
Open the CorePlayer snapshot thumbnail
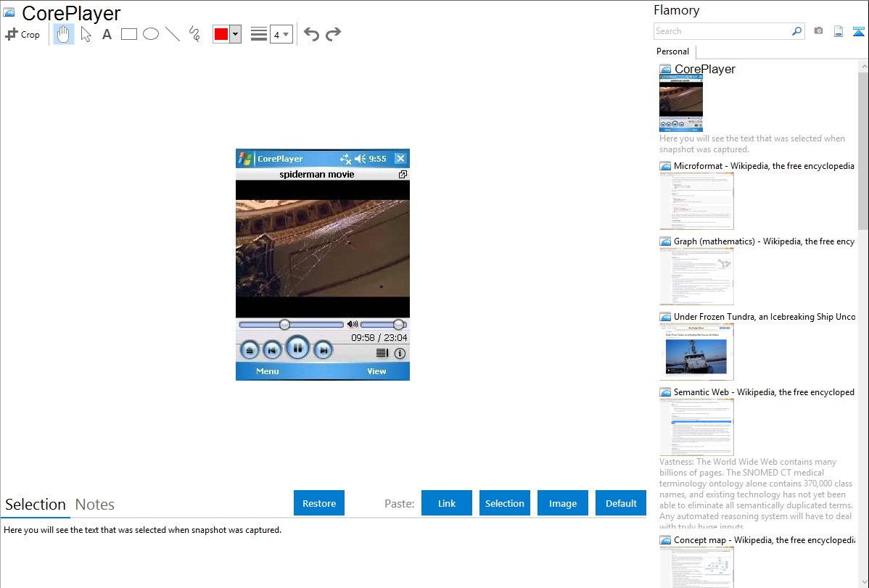click(x=681, y=103)
